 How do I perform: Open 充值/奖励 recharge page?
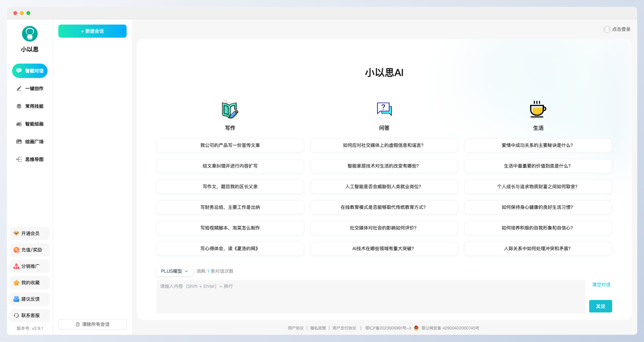[x=30, y=250]
